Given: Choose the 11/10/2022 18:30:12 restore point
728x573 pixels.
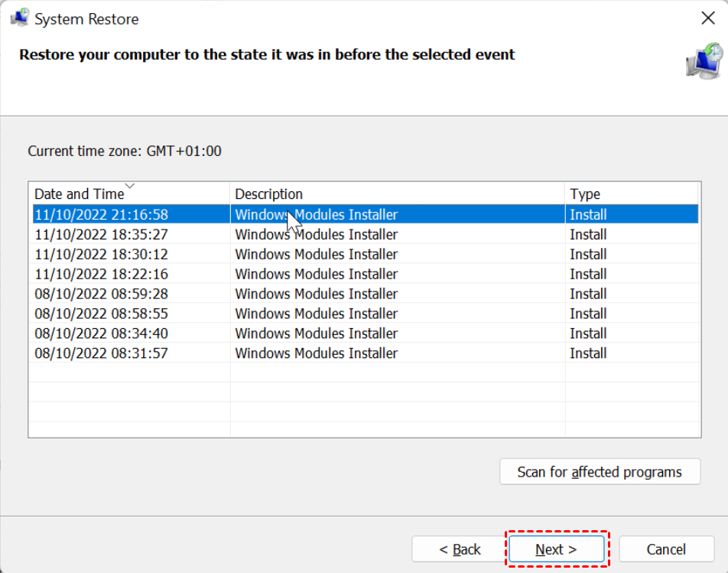Looking at the screenshot, I should click(366, 255).
